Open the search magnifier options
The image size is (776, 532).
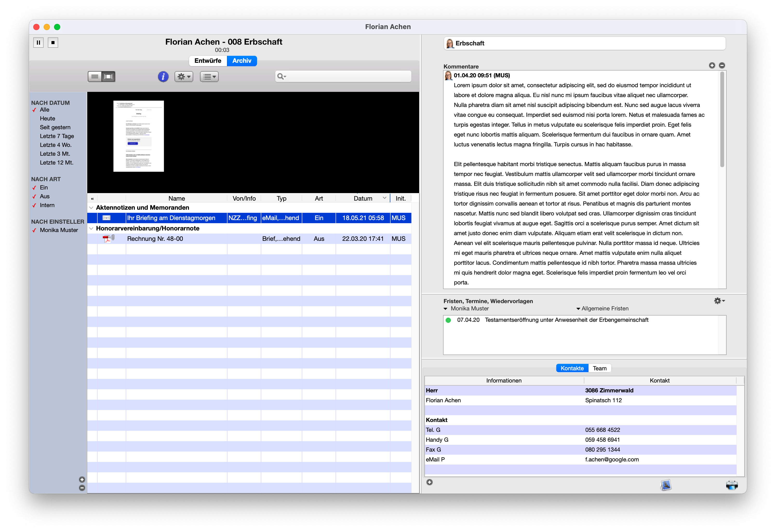(282, 77)
